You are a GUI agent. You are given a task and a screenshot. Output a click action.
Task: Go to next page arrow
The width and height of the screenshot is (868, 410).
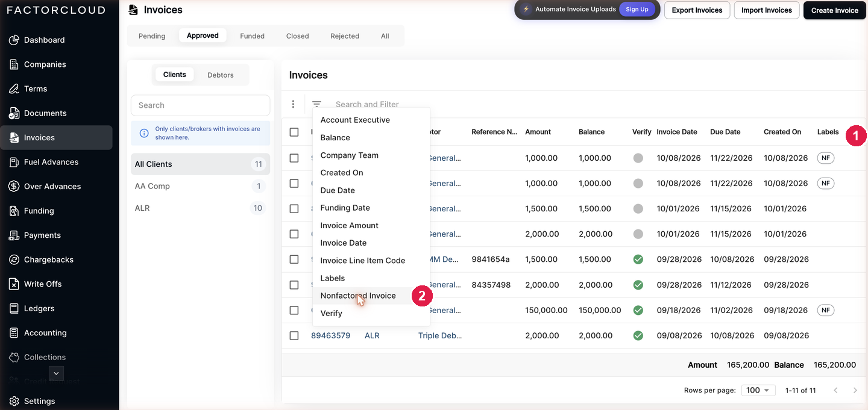855,390
